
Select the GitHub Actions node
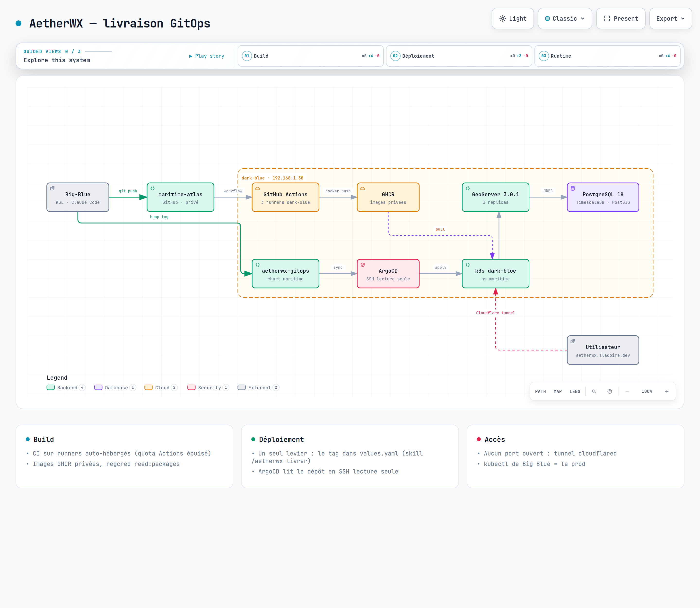(285, 197)
